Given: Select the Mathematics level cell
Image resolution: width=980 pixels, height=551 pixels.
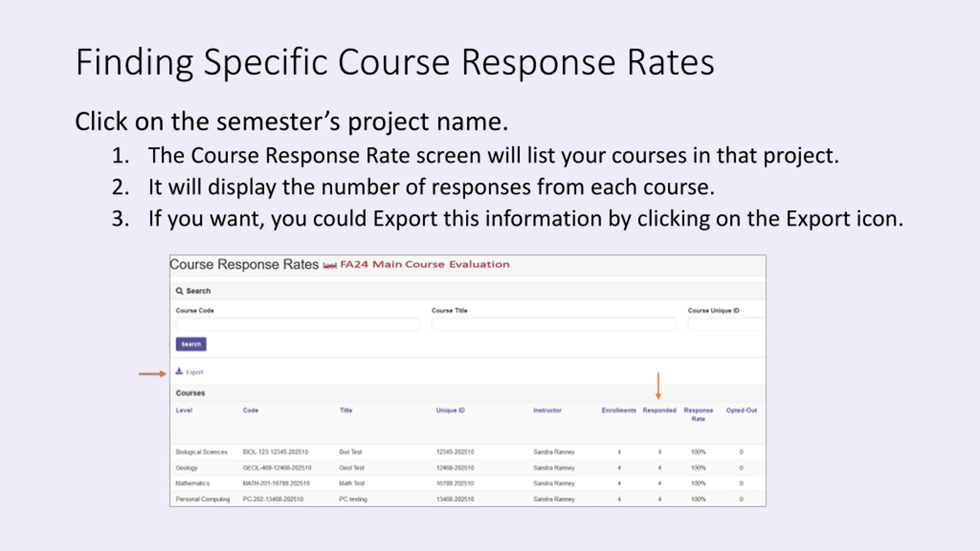Looking at the screenshot, I should click(193, 483).
